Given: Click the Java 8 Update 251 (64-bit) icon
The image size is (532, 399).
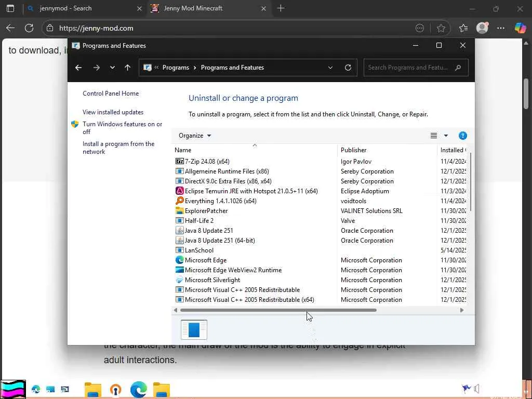Looking at the screenshot, I should (179, 240).
